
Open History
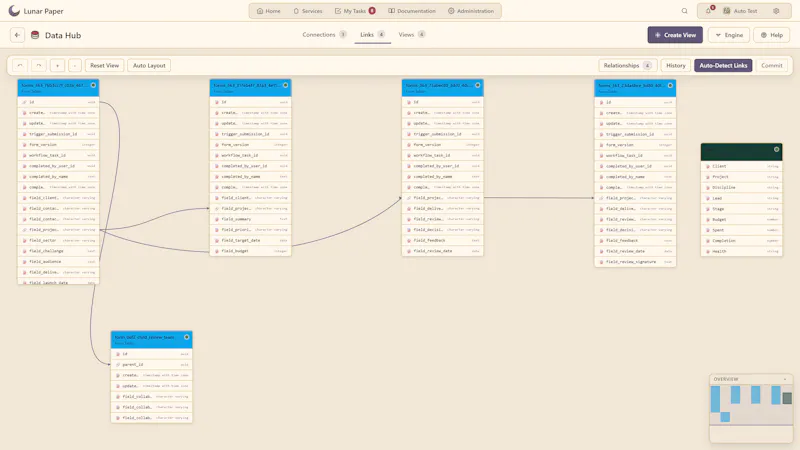pos(676,65)
